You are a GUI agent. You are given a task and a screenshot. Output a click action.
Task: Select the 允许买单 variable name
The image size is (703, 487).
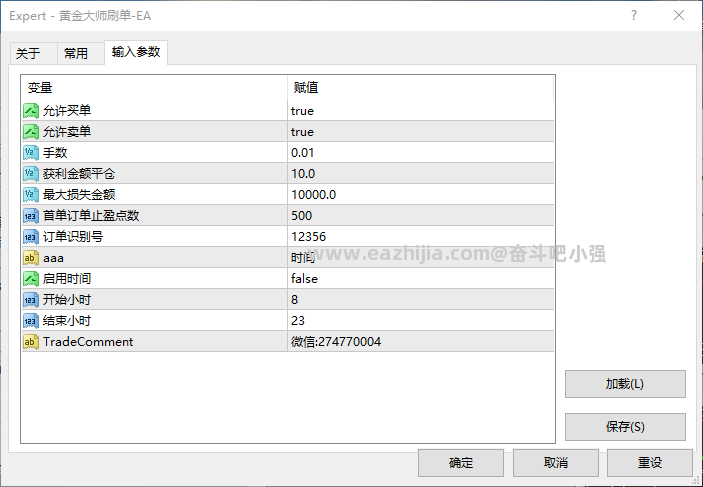67,111
